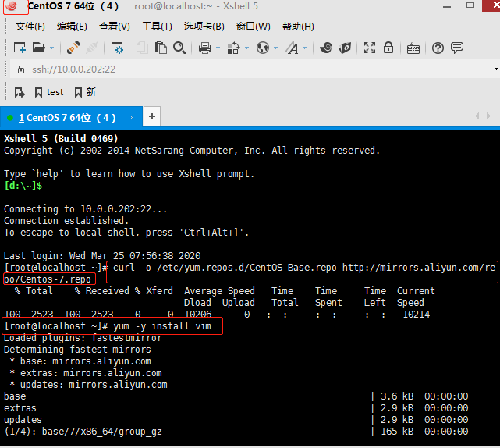Open a session with the folder icon
This screenshot has height=448, width=500.
[x=38, y=48]
